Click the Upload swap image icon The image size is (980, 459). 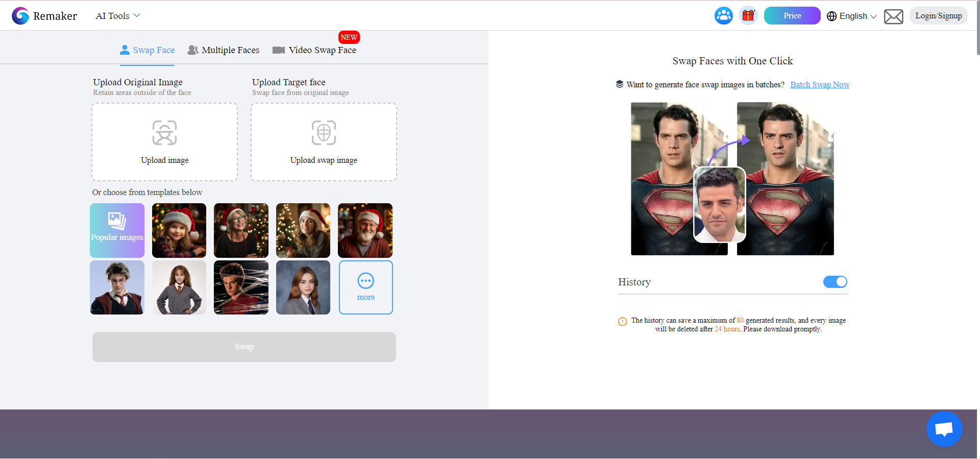pyautogui.click(x=324, y=133)
